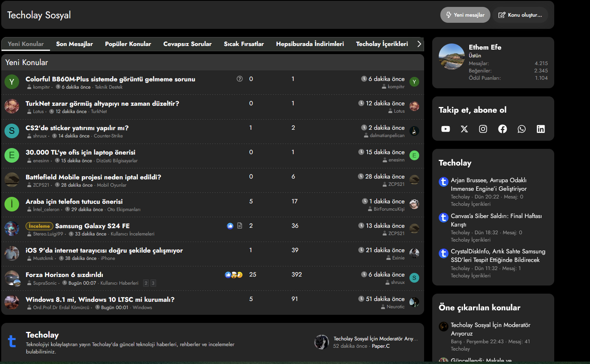Viewport: 590px width, 364px height.
Task: Select the Hepsiburada İndirimleri tab
Action: coord(310,44)
